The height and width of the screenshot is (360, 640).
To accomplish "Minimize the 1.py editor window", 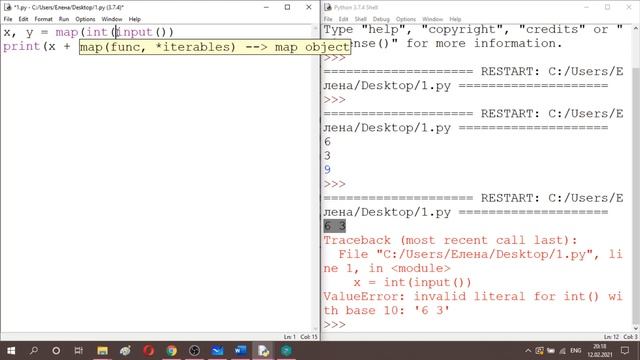I will pyautogui.click(x=266, y=7).
